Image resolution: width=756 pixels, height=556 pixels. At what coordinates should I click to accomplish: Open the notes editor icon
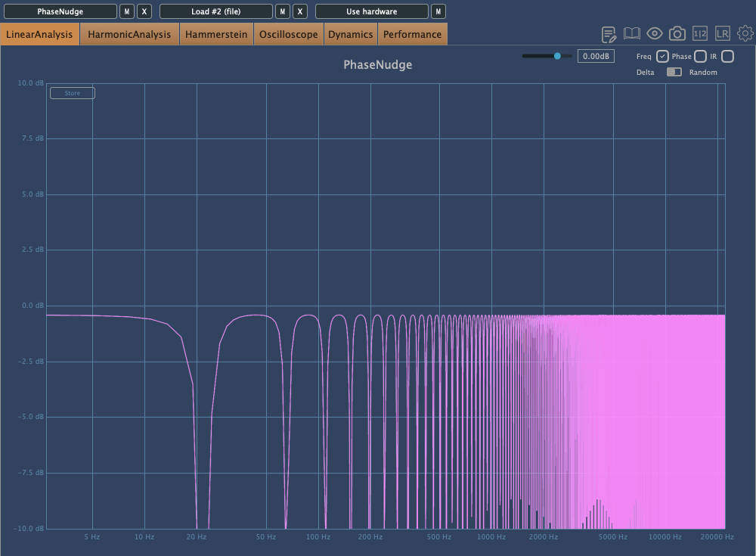(x=609, y=34)
